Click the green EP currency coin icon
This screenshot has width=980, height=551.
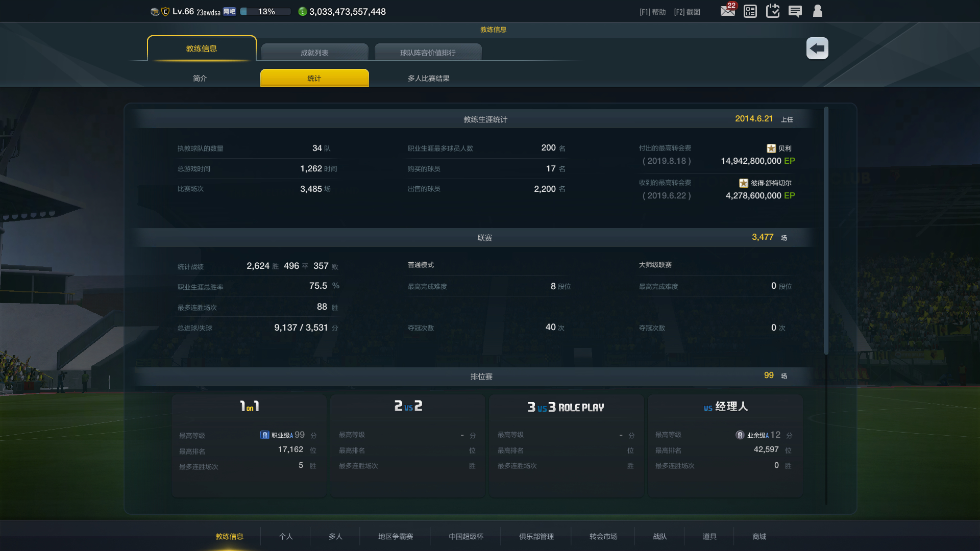click(x=303, y=11)
